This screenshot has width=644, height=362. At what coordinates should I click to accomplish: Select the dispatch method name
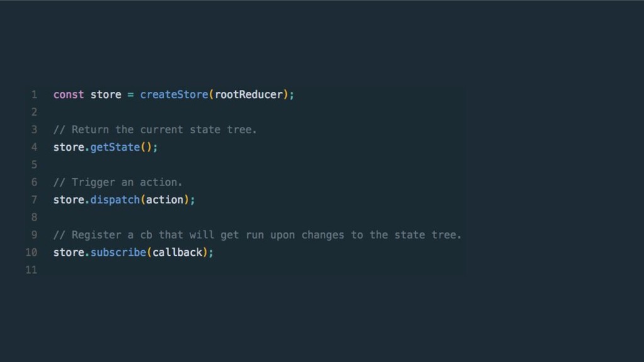115,200
